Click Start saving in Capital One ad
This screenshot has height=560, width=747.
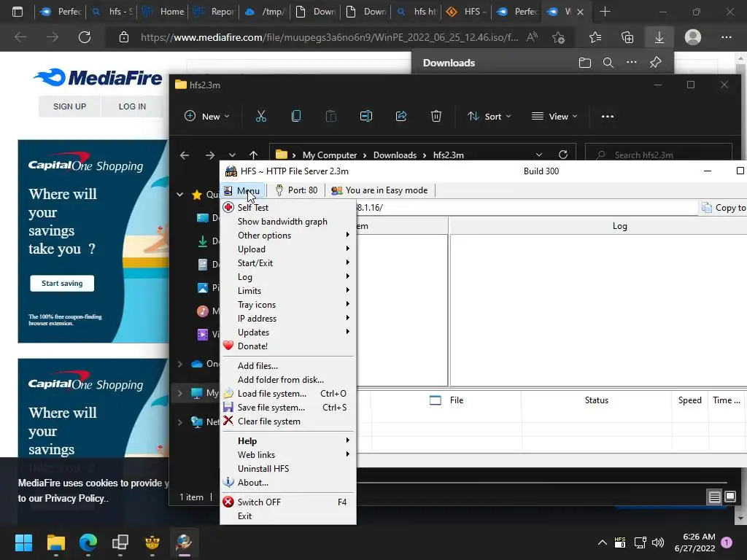62,284
